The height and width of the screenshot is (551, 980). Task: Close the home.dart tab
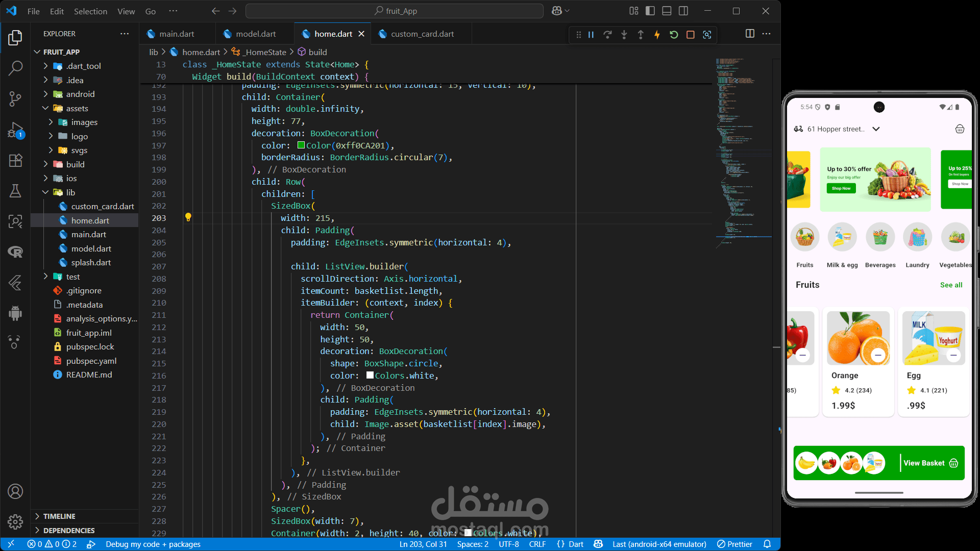361,34
